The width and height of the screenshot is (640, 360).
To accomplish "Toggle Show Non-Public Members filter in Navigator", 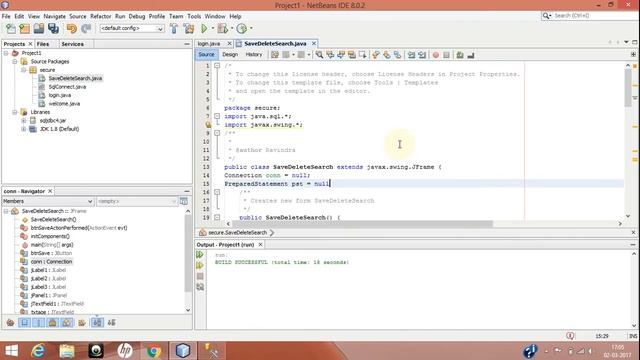I will (53, 323).
